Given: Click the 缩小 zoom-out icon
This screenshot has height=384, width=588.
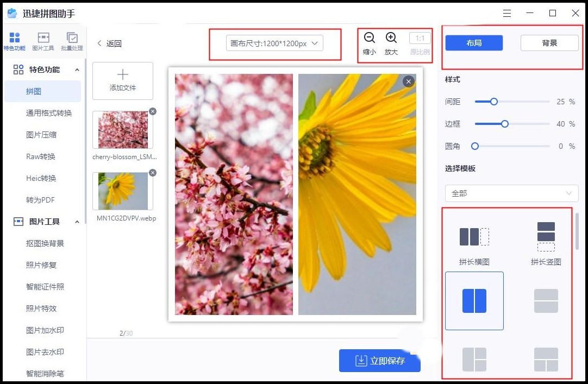Looking at the screenshot, I should pos(369,38).
